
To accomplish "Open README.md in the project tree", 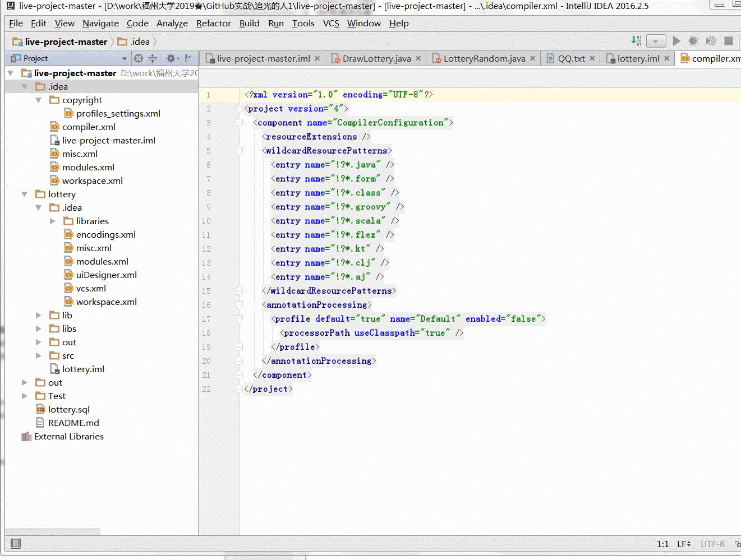I will tap(73, 423).
